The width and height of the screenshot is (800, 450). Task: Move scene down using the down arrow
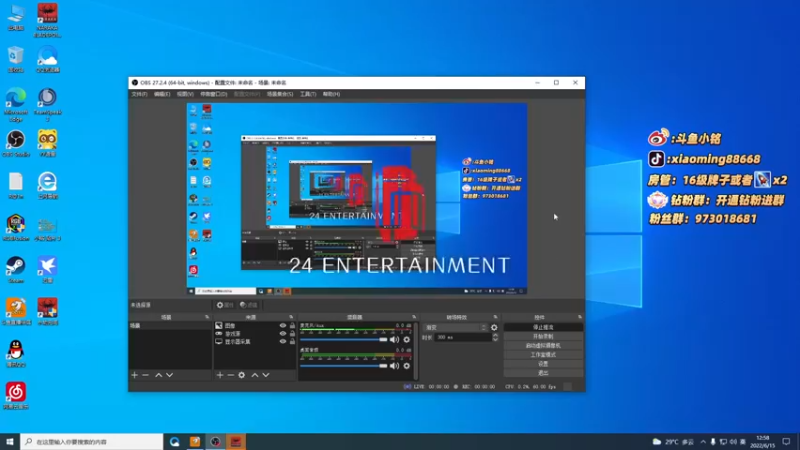pyautogui.click(x=169, y=375)
